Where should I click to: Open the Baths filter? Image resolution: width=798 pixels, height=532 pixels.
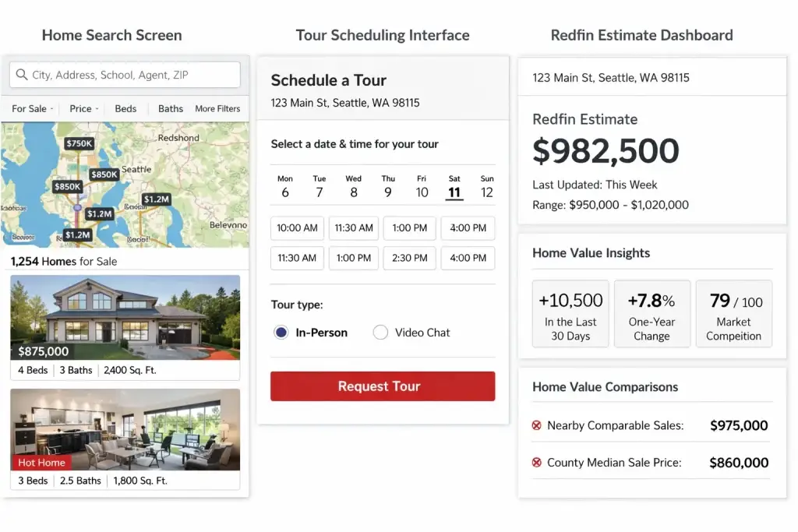coord(171,109)
